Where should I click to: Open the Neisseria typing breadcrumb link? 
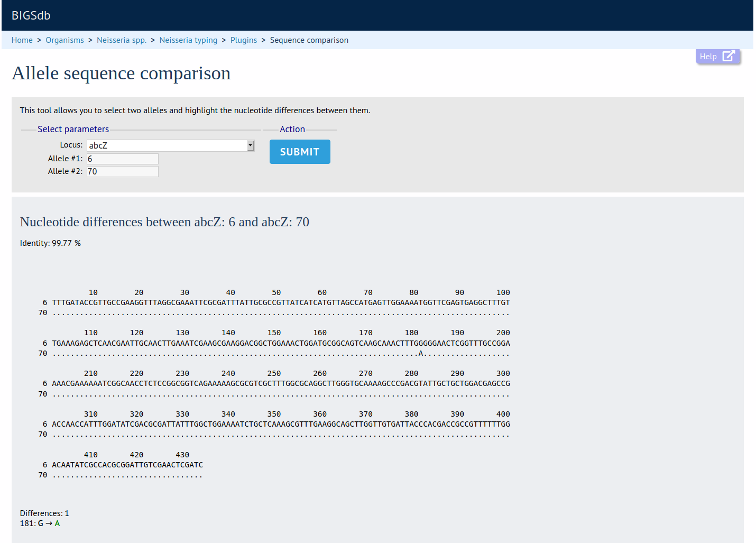click(188, 40)
